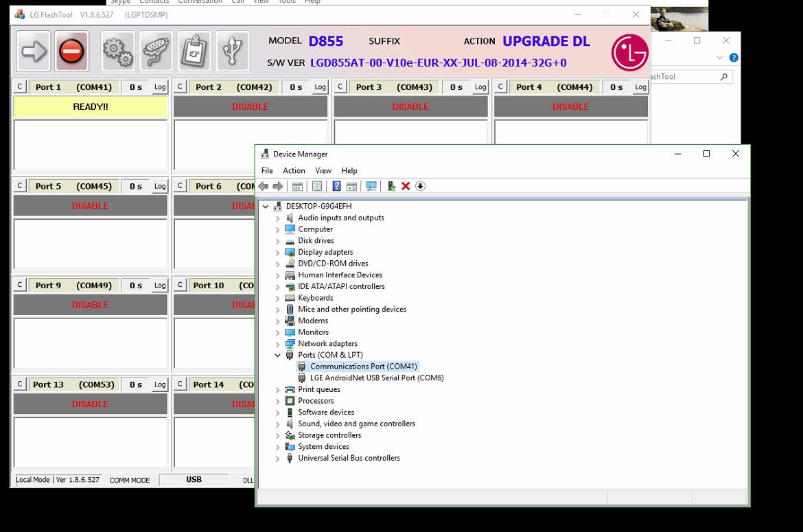Select Communications Port (COM41) device
This screenshot has height=532, width=803.
pyautogui.click(x=363, y=367)
